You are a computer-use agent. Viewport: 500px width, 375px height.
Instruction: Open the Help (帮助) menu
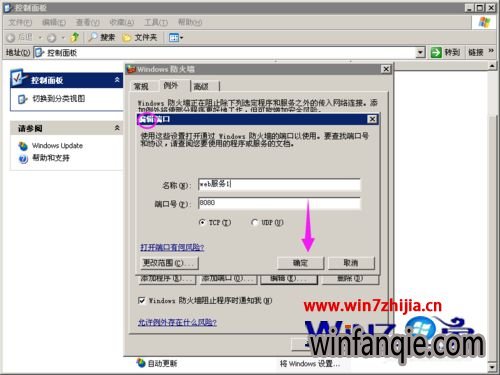190,22
